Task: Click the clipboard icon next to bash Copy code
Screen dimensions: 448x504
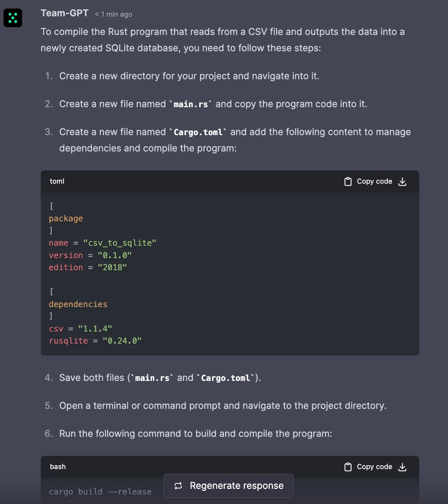Action: click(x=347, y=466)
